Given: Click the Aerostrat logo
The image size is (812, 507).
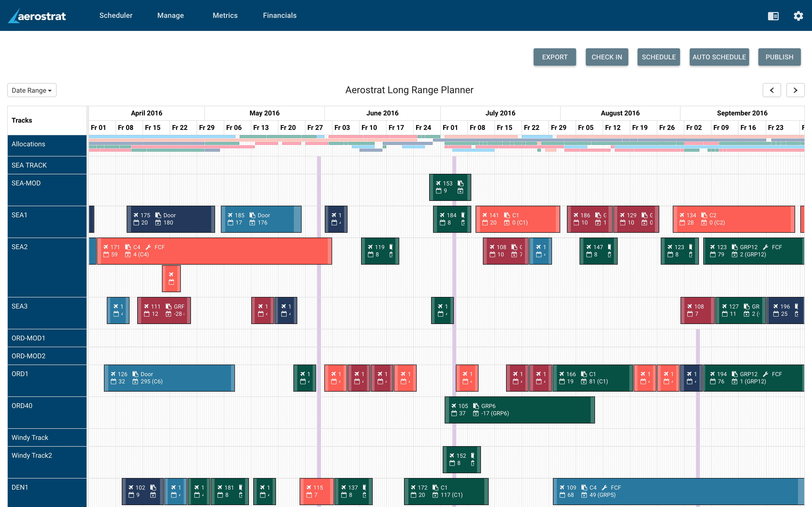Looking at the screenshot, I should coord(37,16).
